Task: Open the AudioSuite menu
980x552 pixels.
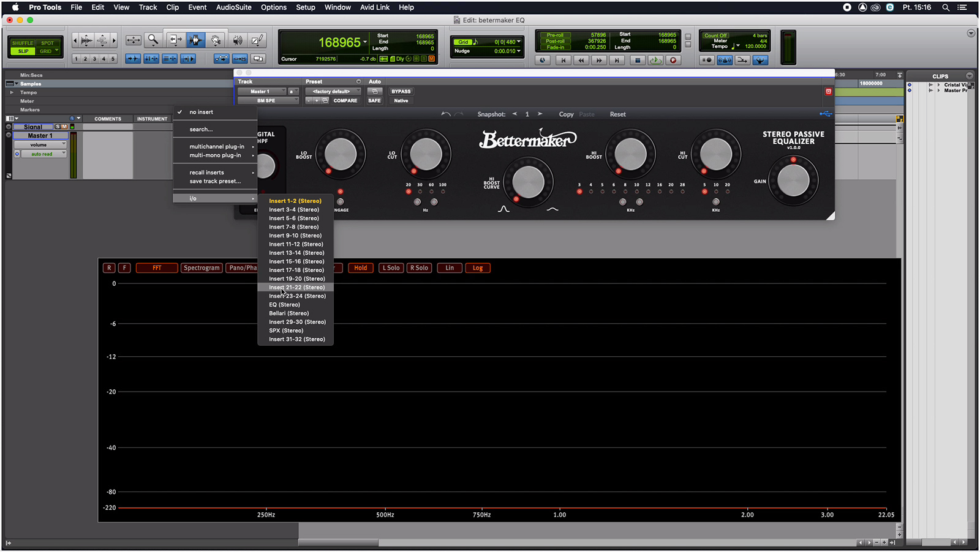Action: click(x=233, y=7)
